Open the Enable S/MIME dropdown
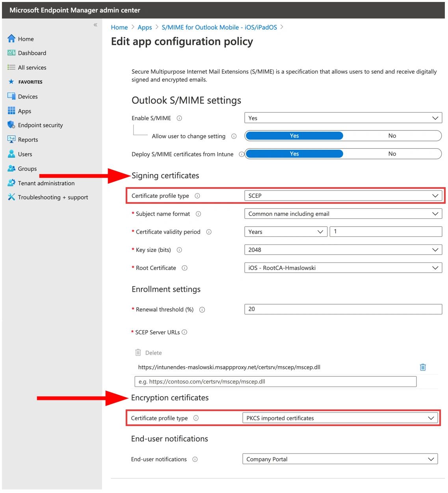This screenshot has height=493, width=448. tap(343, 118)
